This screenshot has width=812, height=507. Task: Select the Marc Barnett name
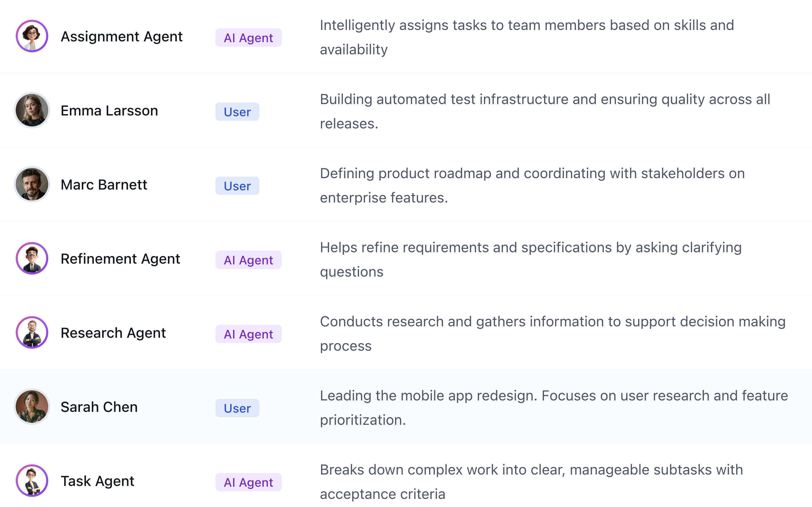(x=104, y=185)
